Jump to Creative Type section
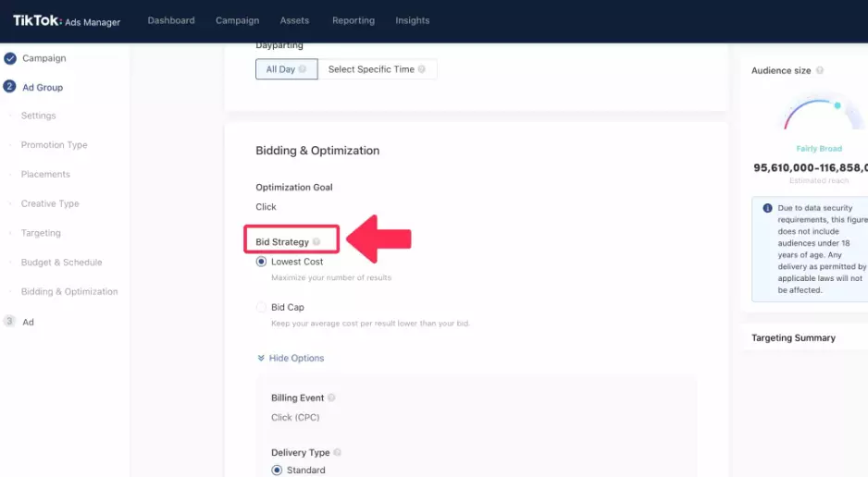The image size is (868, 477). tap(50, 203)
